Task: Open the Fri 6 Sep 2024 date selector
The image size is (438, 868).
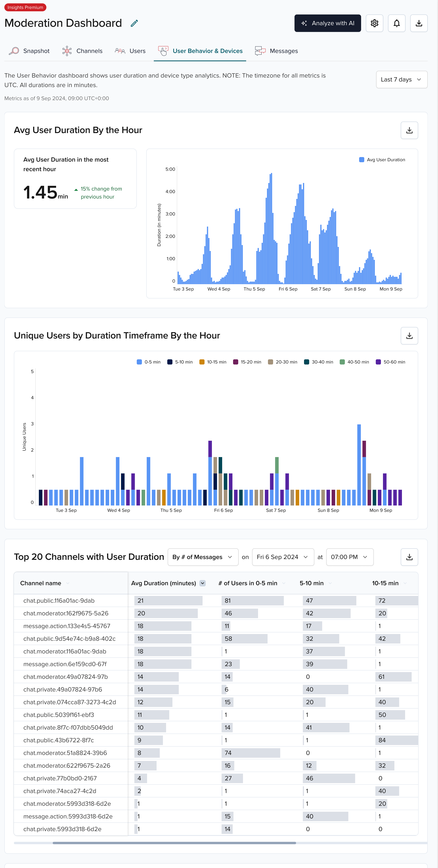Action: click(x=283, y=557)
